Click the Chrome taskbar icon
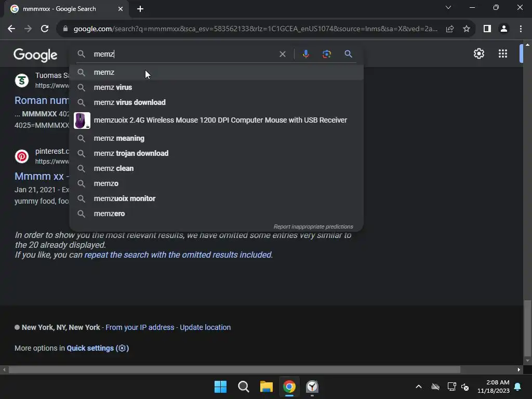532x399 pixels. (x=289, y=387)
